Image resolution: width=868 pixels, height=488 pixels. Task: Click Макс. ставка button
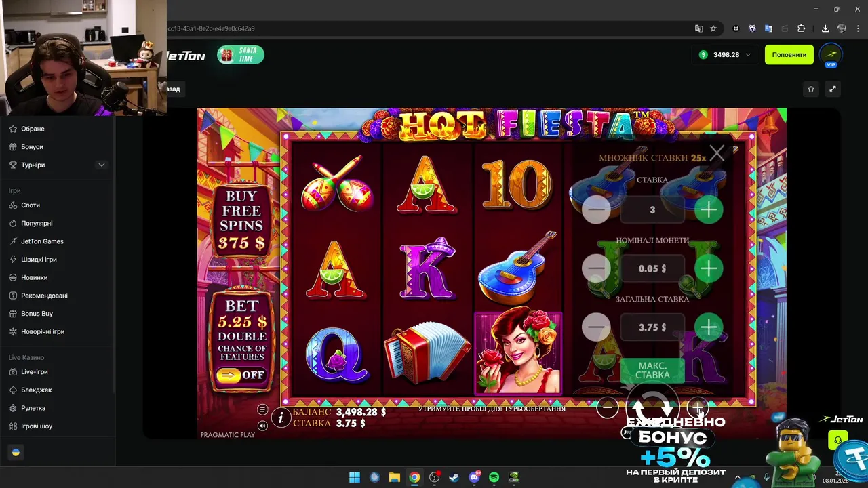(652, 371)
